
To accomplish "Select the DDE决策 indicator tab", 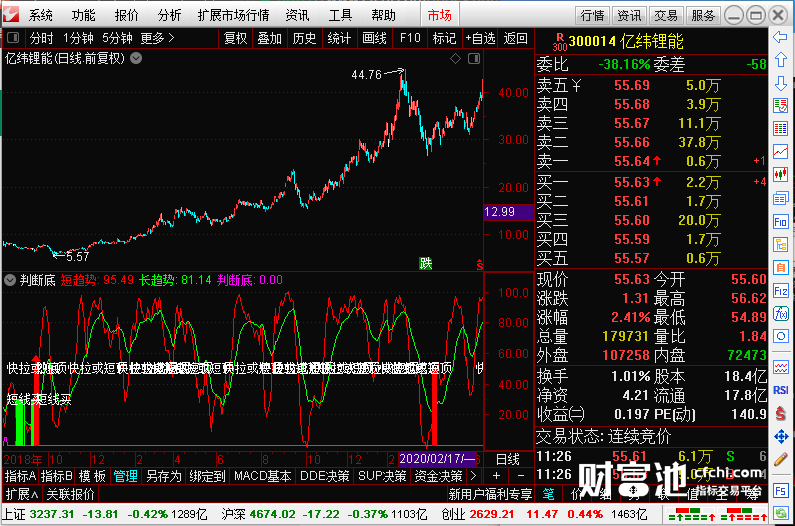I will (x=325, y=476).
